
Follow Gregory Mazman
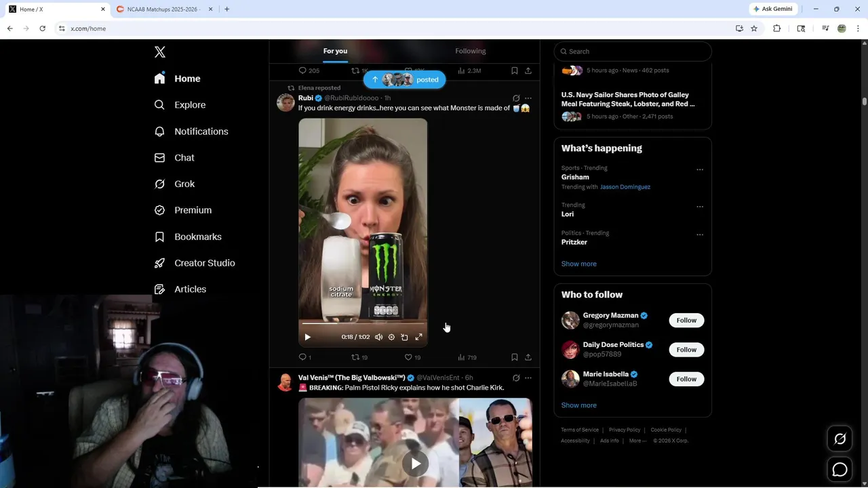pos(686,321)
